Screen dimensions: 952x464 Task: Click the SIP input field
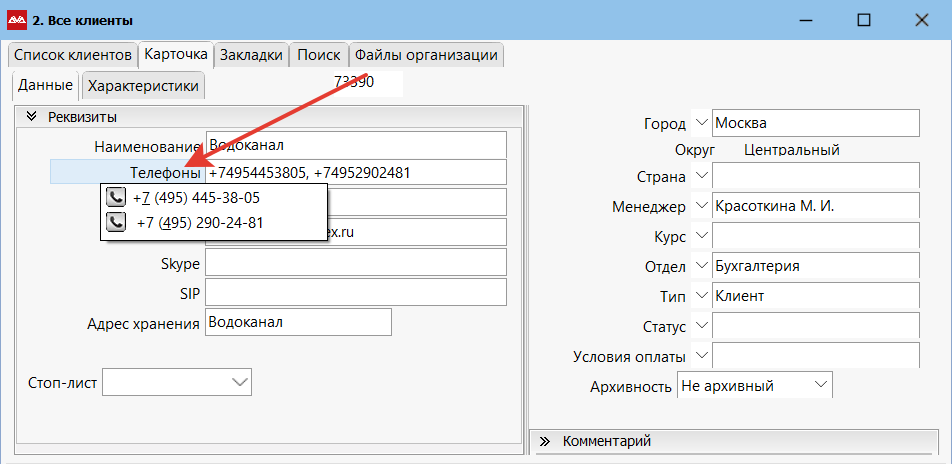click(356, 292)
